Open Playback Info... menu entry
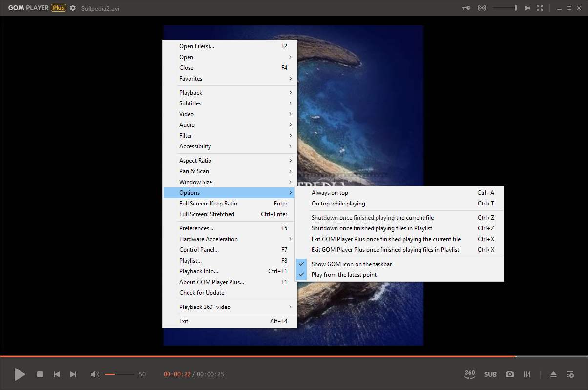Screen dimensions: 588x390 (x=230, y=271)
